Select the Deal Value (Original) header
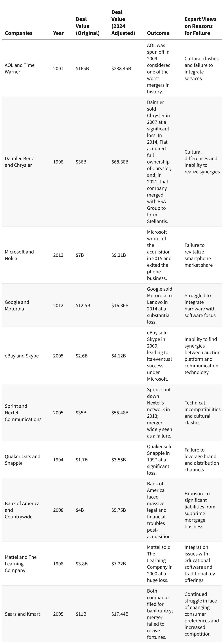Viewport: 224px width, 644px height. (x=88, y=26)
